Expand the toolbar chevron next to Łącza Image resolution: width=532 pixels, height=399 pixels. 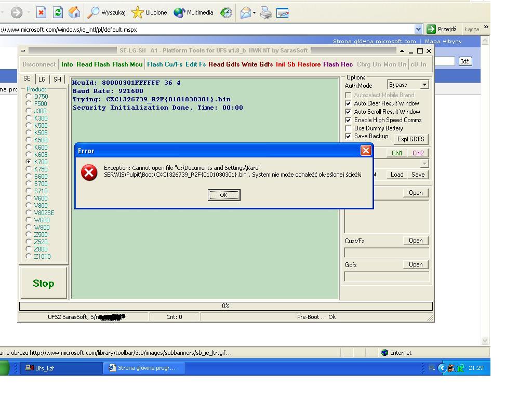(x=486, y=27)
